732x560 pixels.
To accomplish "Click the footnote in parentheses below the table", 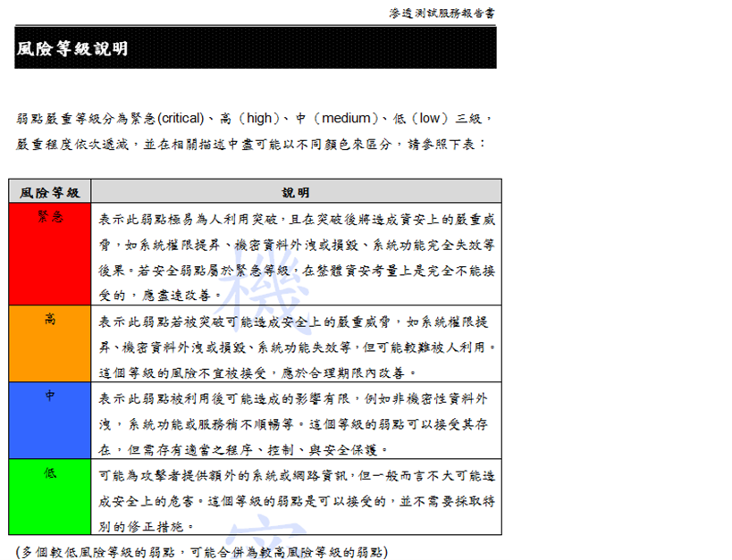I will coord(202,551).
